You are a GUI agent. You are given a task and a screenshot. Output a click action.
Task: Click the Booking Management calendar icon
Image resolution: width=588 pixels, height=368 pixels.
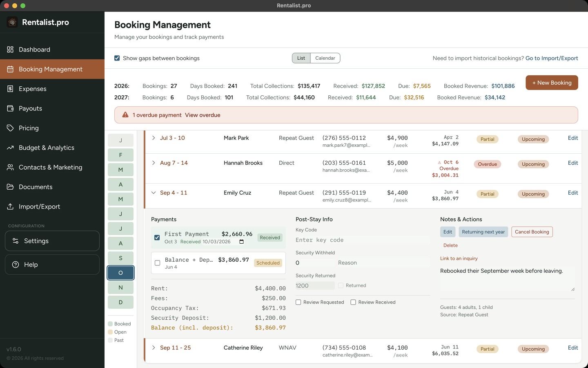coord(10,69)
